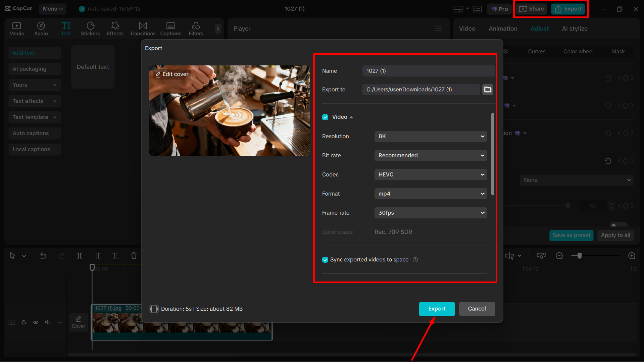This screenshot has height=362, width=644.
Task: Click the Export button in the dialog
Action: click(437, 309)
